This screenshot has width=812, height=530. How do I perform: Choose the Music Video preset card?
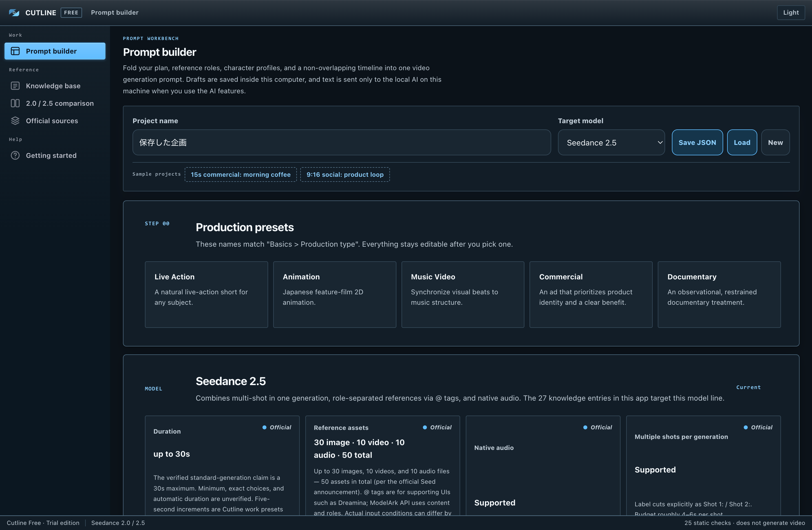(463, 295)
